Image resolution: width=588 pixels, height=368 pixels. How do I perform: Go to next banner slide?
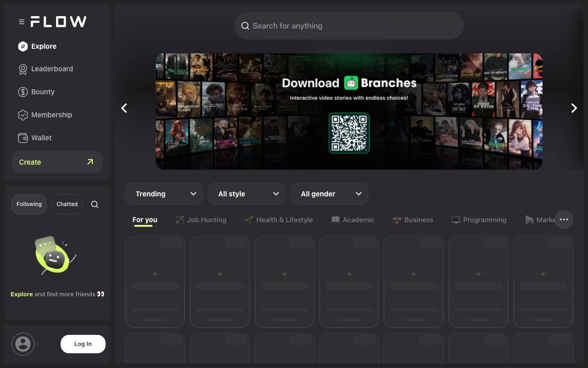pyautogui.click(x=574, y=108)
